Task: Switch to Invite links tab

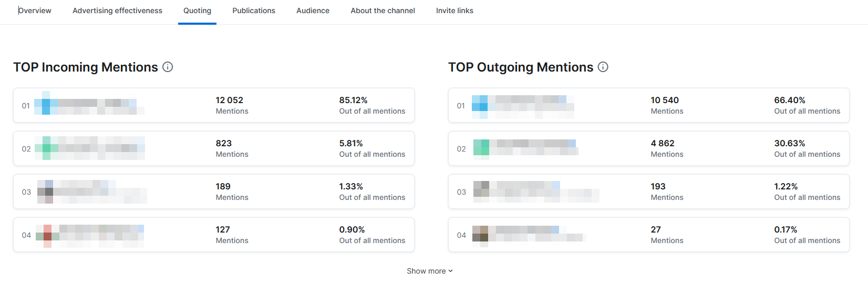Action: pyautogui.click(x=454, y=11)
